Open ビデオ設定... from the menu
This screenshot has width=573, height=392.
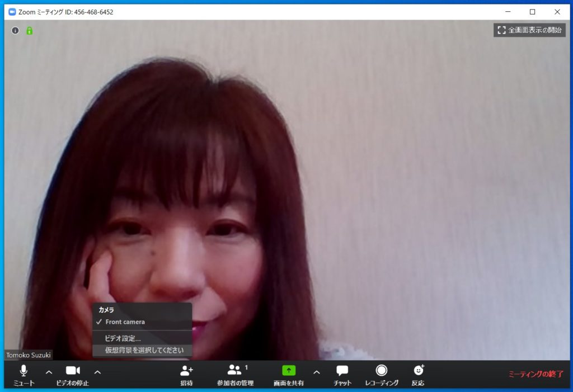coord(142,338)
